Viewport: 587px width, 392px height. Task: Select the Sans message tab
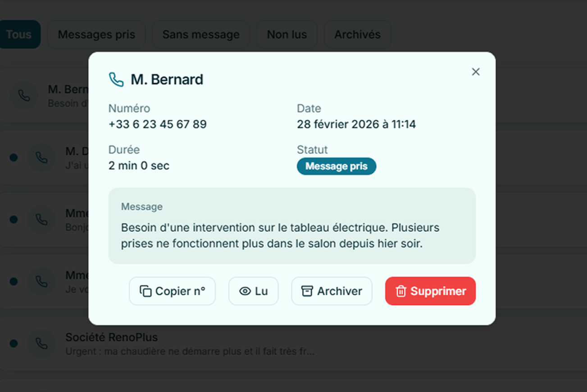[x=201, y=34]
